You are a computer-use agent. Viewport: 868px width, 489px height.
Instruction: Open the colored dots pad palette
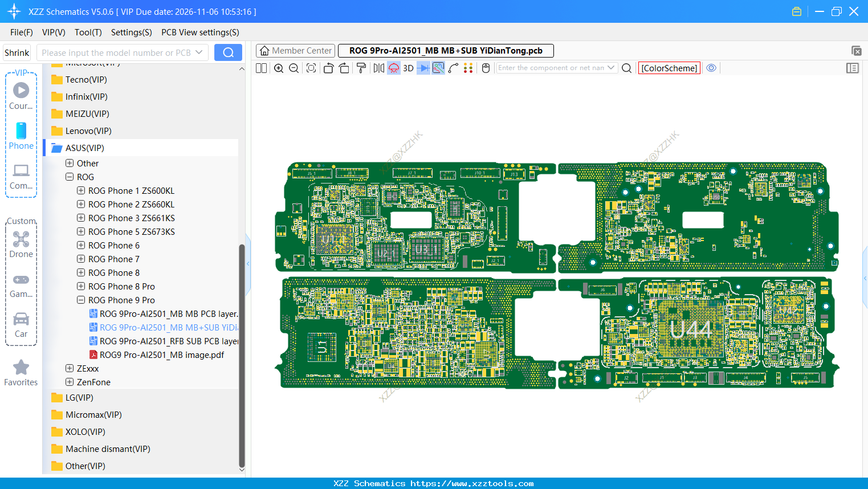(468, 68)
